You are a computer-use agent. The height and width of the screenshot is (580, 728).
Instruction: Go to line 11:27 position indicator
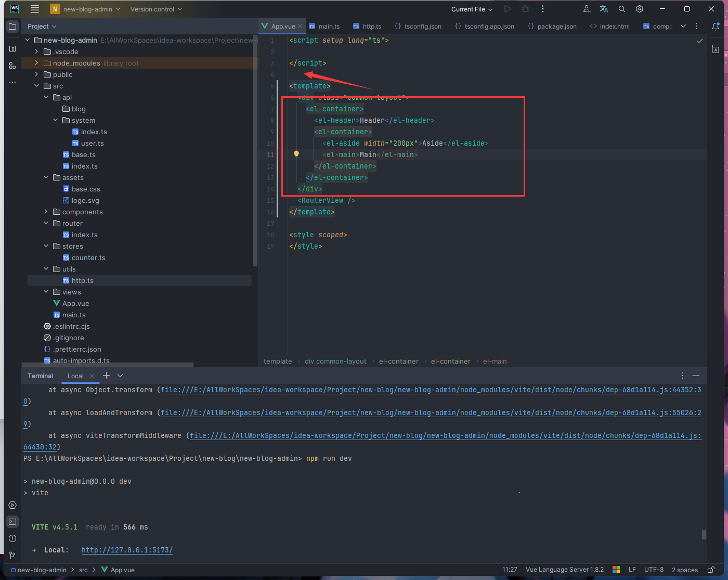coord(510,570)
